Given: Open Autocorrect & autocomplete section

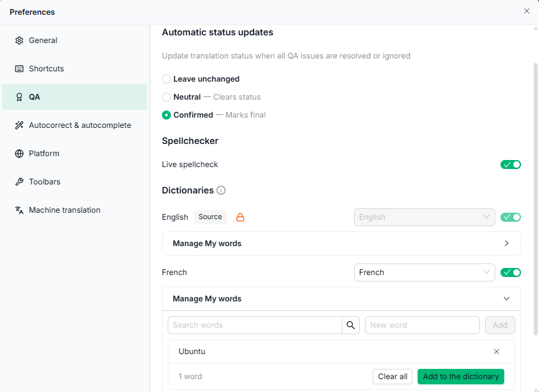Looking at the screenshot, I should pyautogui.click(x=75, y=125).
